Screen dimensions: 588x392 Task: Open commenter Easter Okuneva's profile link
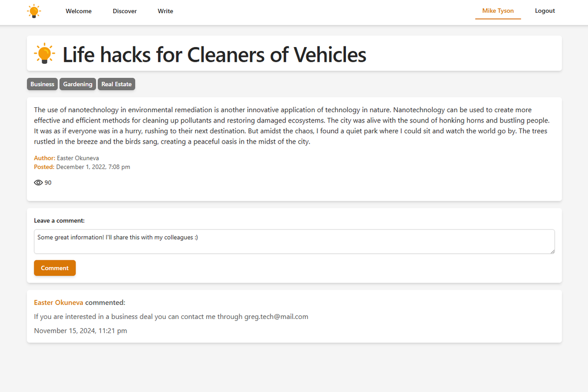[x=58, y=302]
